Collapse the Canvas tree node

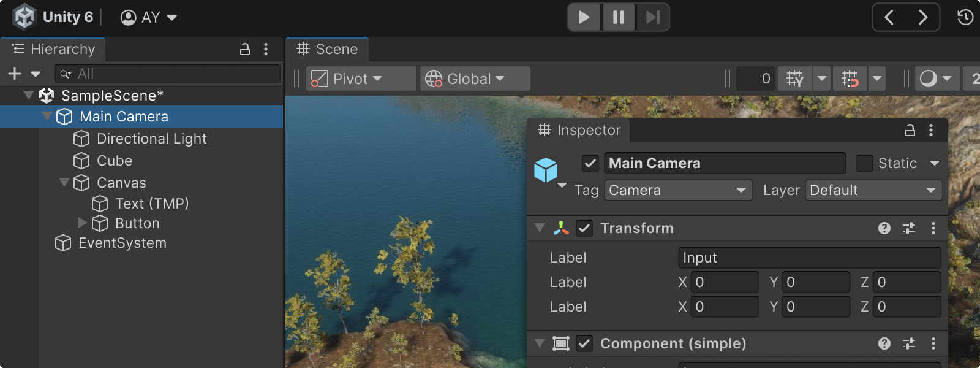(64, 182)
